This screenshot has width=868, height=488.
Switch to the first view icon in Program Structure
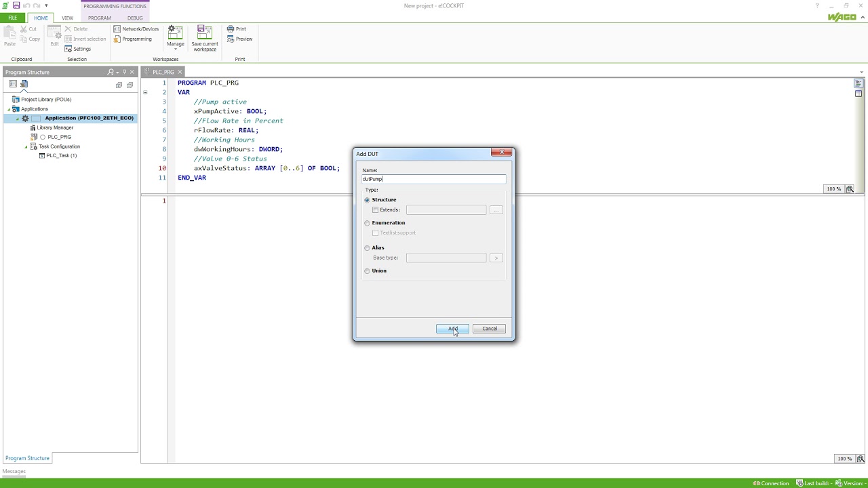[13, 84]
